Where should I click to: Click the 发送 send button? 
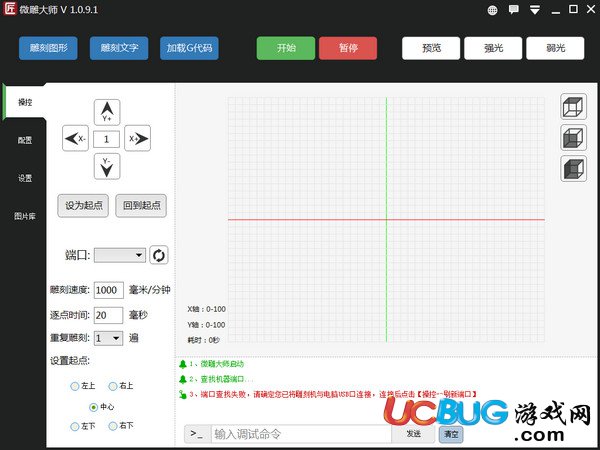coord(414,434)
